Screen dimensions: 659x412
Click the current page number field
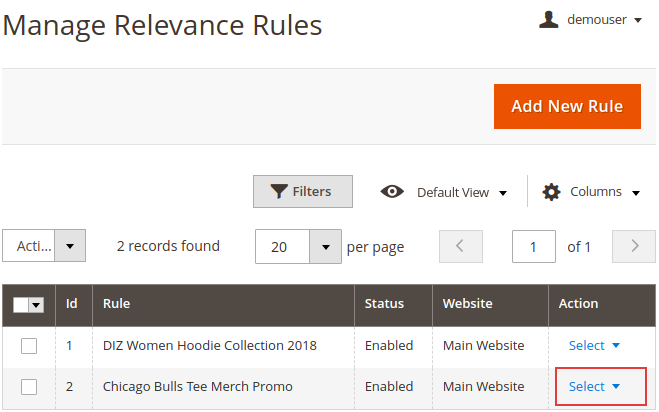click(533, 246)
